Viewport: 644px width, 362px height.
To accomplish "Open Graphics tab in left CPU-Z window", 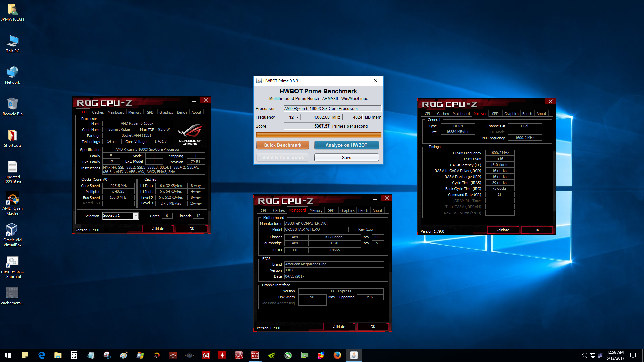I will [166, 112].
